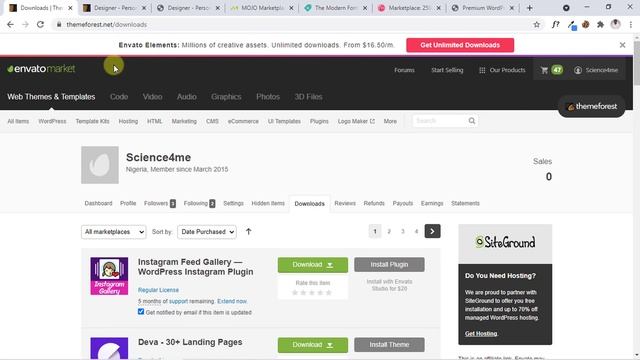Click Install Plugin for Instagram Feed Gallery
This screenshot has height=360, width=640.
pos(389,264)
